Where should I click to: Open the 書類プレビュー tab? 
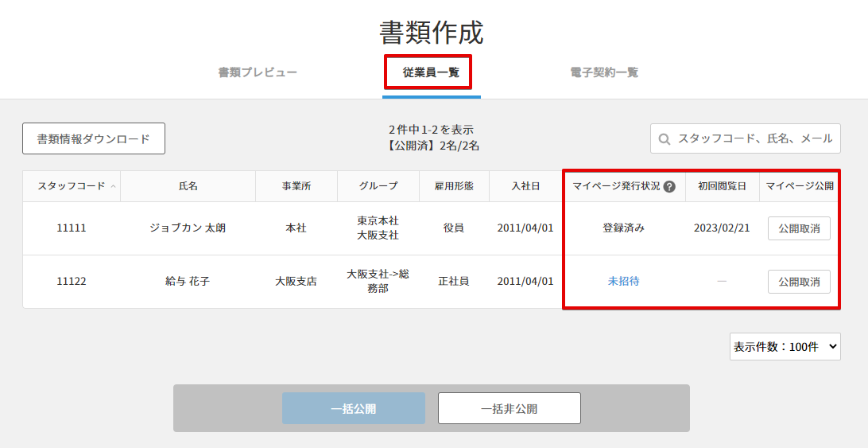coord(258,72)
